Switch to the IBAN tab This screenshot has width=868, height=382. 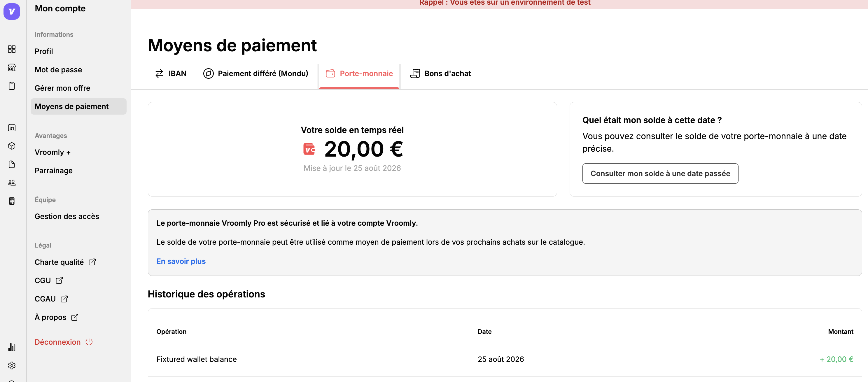point(171,73)
